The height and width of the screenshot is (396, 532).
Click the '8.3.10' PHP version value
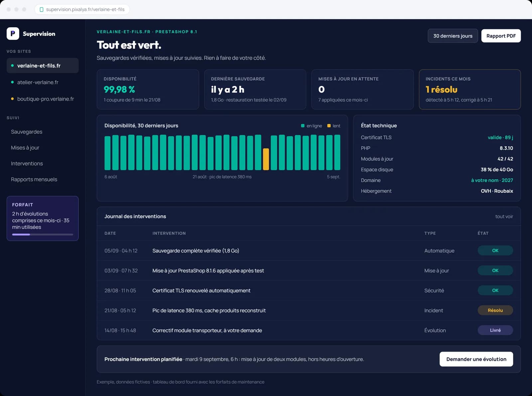[x=506, y=148]
